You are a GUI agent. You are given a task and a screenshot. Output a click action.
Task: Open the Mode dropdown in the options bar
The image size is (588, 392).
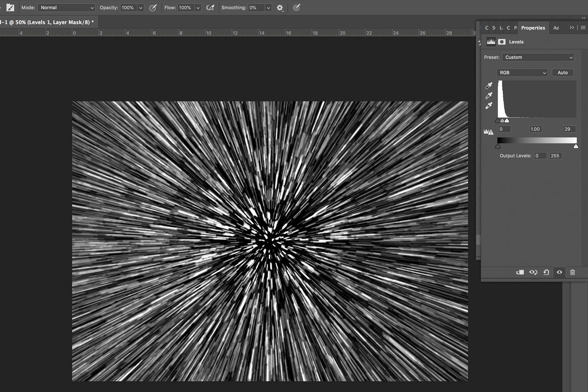(66, 7)
